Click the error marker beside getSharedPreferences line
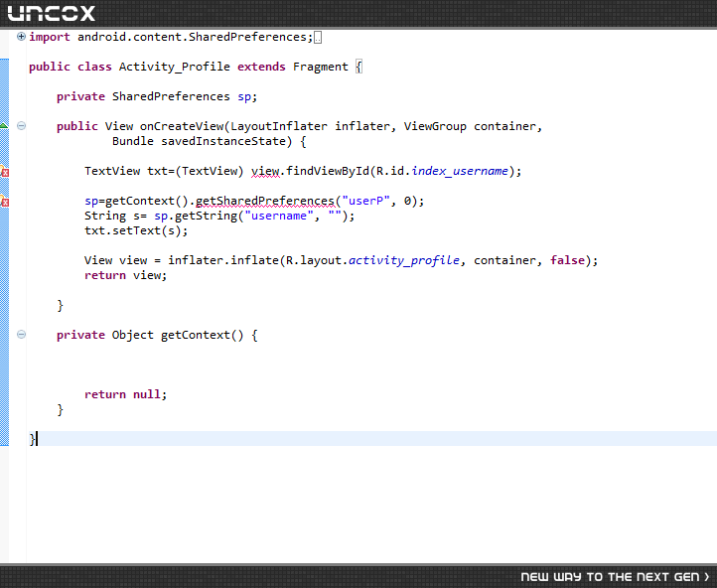The height and width of the screenshot is (588, 717). click(x=4, y=202)
